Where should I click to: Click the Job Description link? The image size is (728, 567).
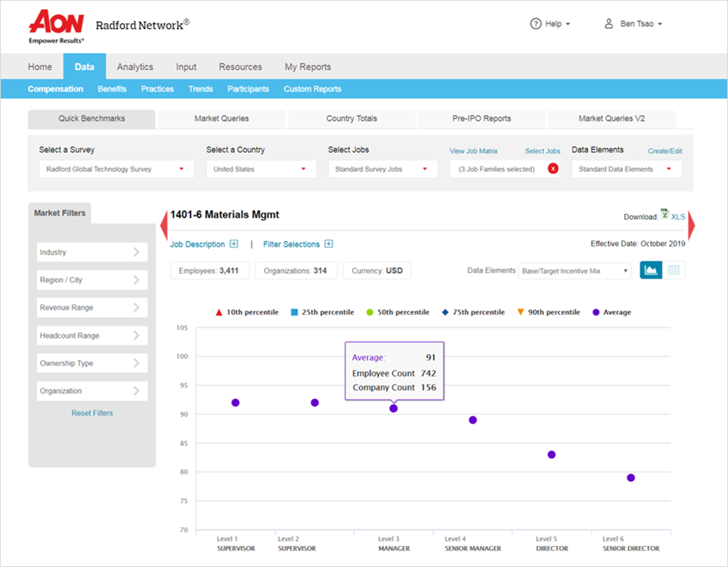click(197, 245)
